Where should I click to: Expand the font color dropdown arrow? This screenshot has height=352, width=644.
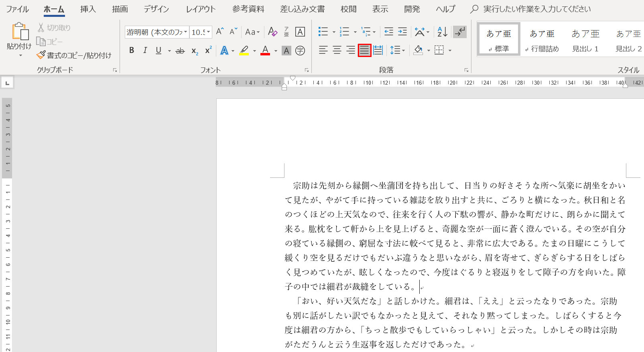pyautogui.click(x=276, y=51)
